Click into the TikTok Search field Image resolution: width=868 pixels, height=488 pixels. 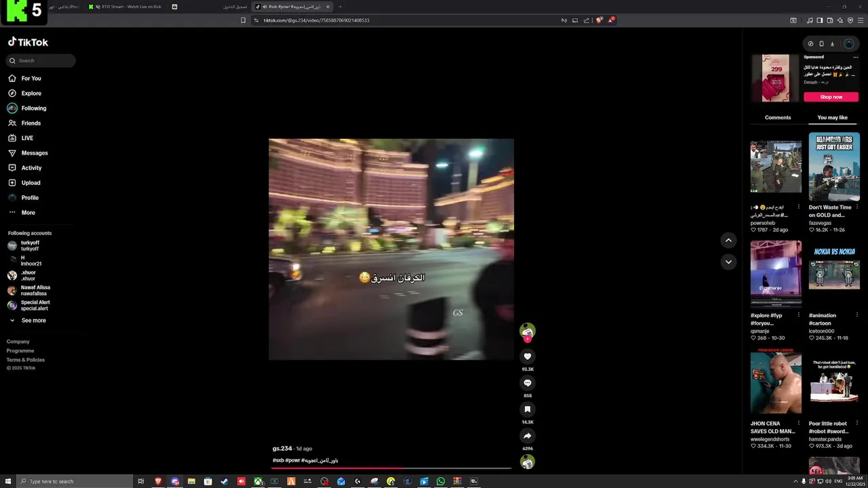point(41,60)
